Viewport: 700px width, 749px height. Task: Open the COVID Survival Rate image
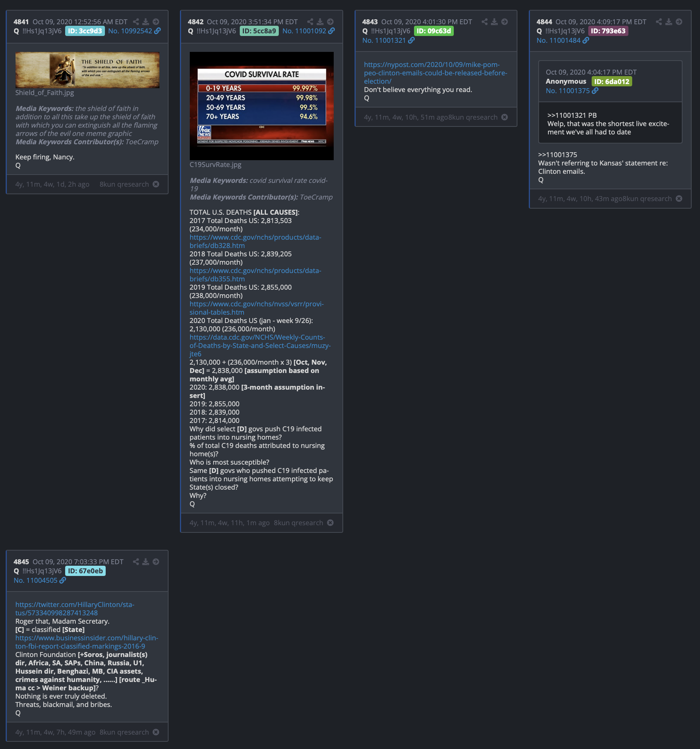261,106
